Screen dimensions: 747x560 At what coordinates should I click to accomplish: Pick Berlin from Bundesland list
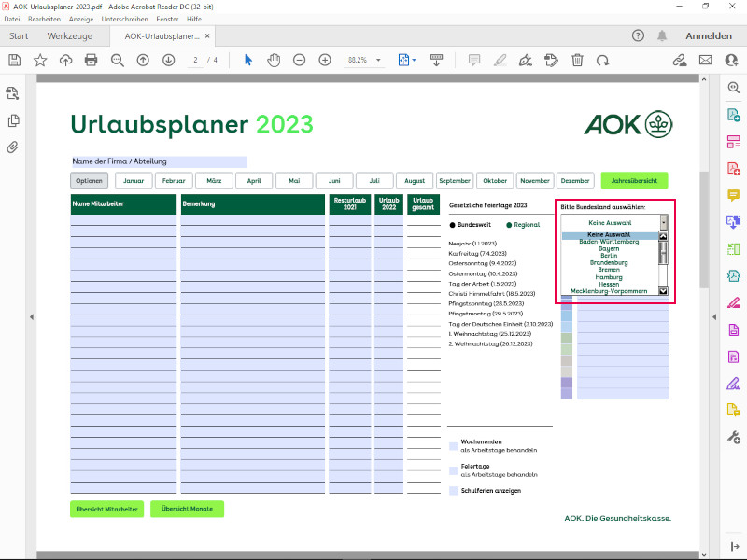pos(609,256)
